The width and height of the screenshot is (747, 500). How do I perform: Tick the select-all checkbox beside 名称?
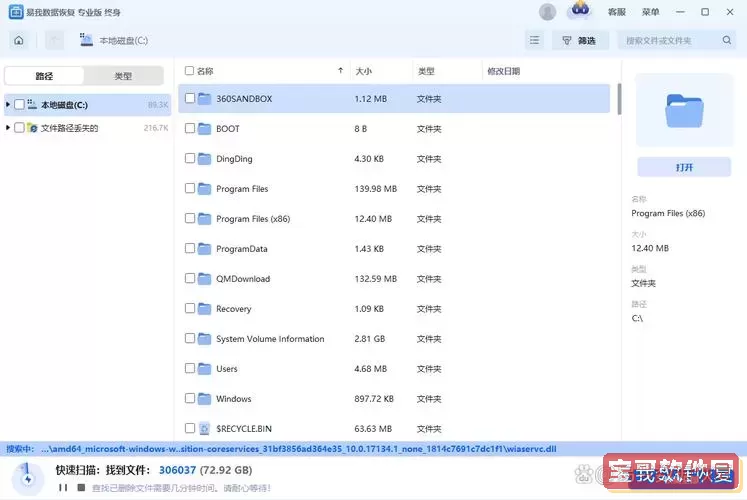190,70
